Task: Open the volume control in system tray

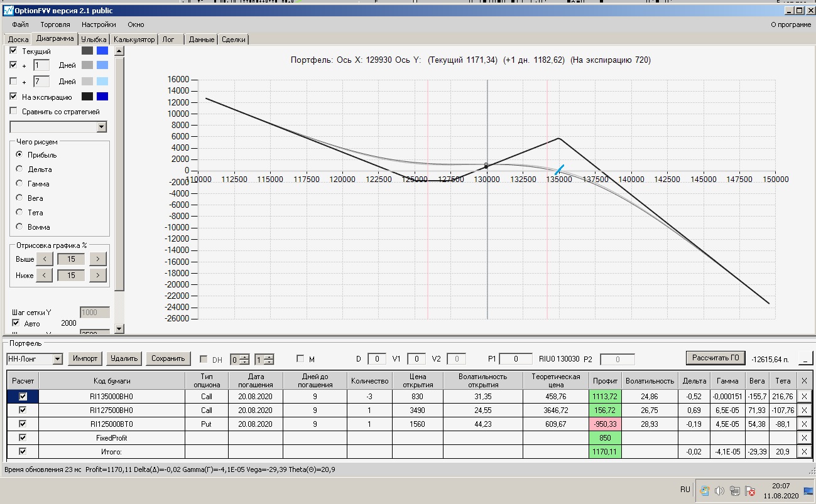Action: click(x=720, y=491)
